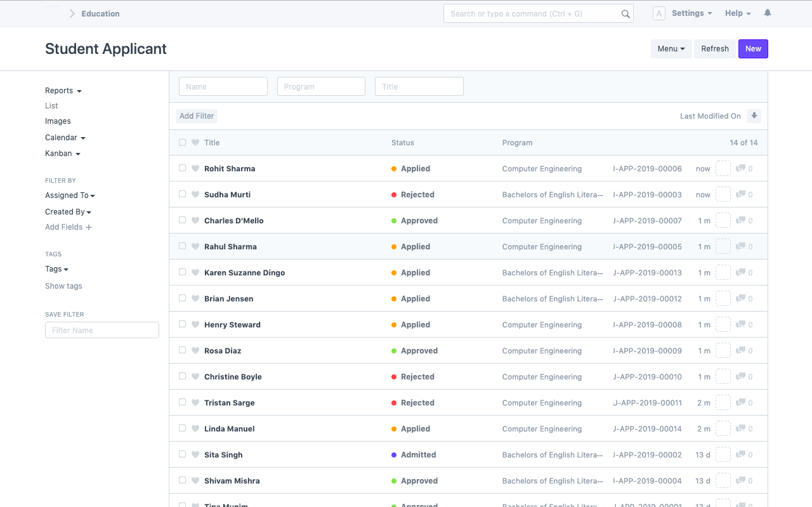This screenshot has width=812, height=507.
Task: Open the Kanban dropdown in sidebar
Action: 62,154
